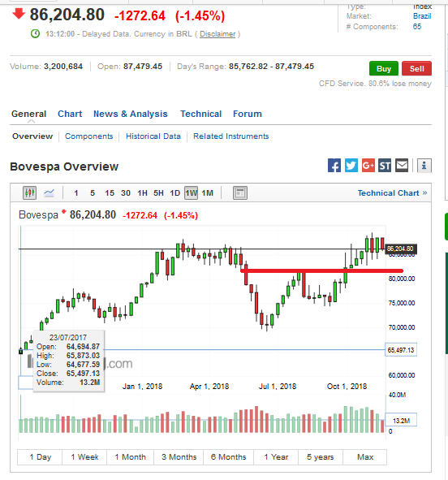Click the 65,497.13 crosshair price label

[x=401, y=350]
